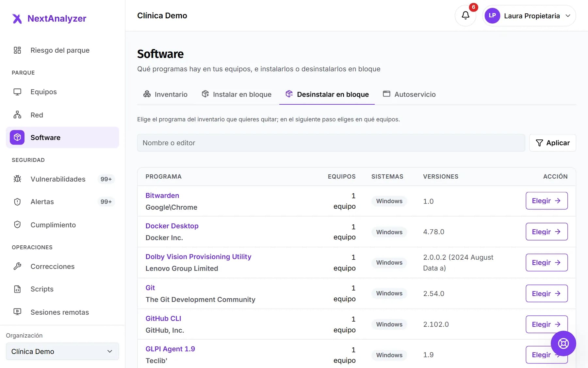Open the floating help lifebuoy button
The height and width of the screenshot is (368, 588).
(563, 343)
